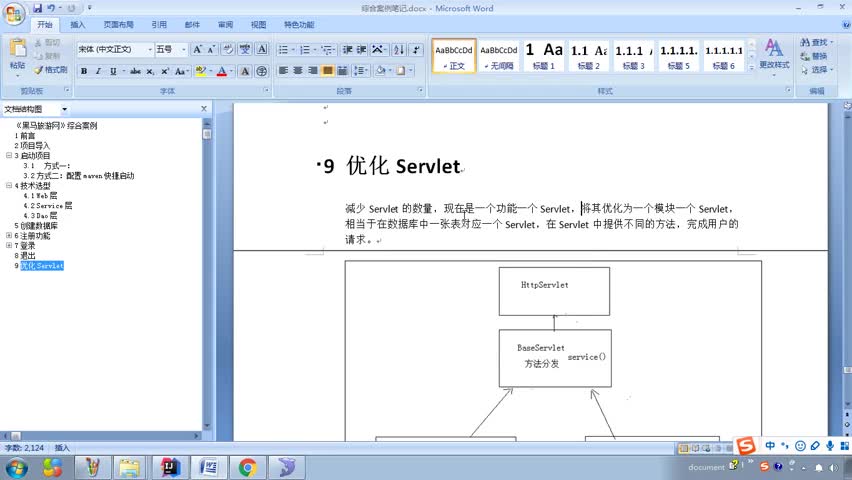Align text right
This screenshot has height=480, width=852.
click(x=312, y=71)
